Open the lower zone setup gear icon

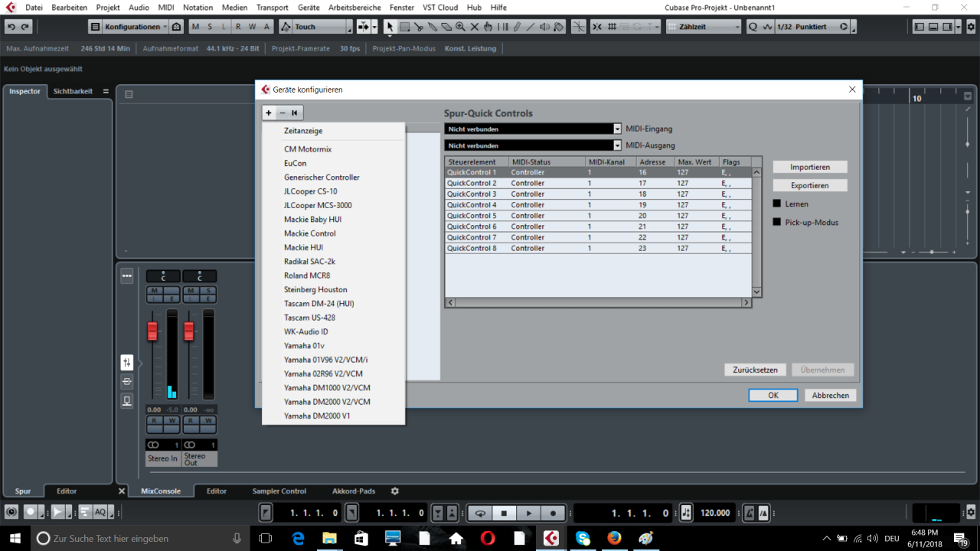[x=395, y=491]
